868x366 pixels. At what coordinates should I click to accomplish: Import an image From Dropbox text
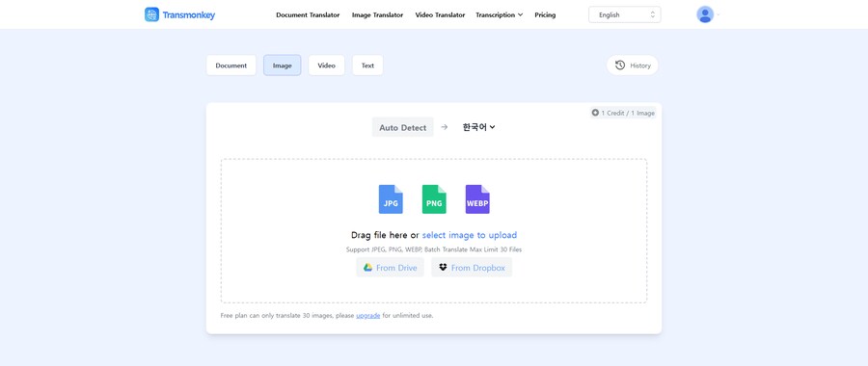click(478, 268)
